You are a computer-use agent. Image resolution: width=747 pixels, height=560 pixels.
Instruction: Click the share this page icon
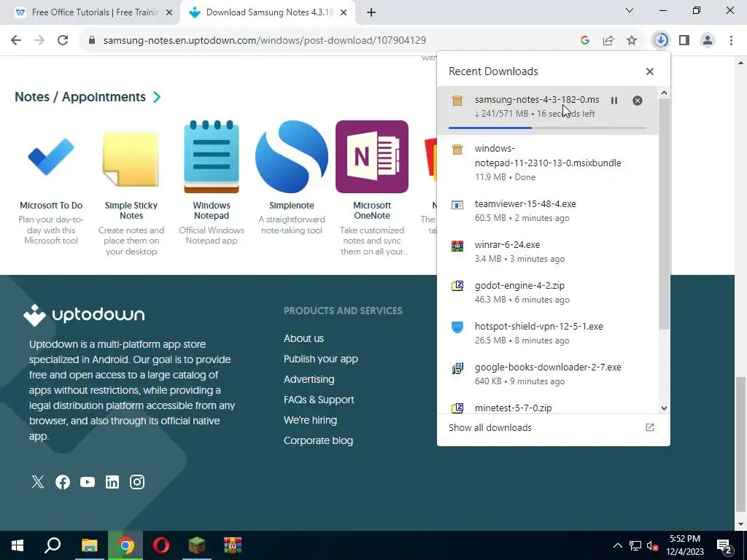pyautogui.click(x=608, y=41)
